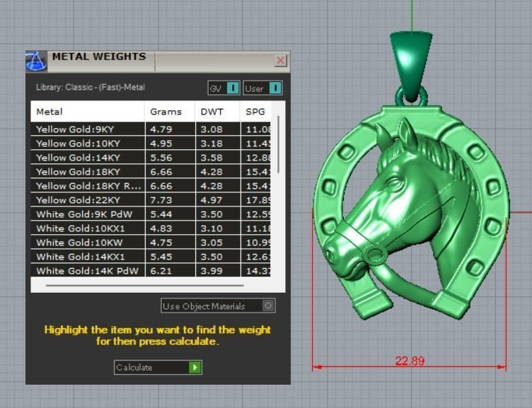The height and width of the screenshot is (408, 532).
Task: Click the 3.58 DWT value
Action: pos(212,158)
